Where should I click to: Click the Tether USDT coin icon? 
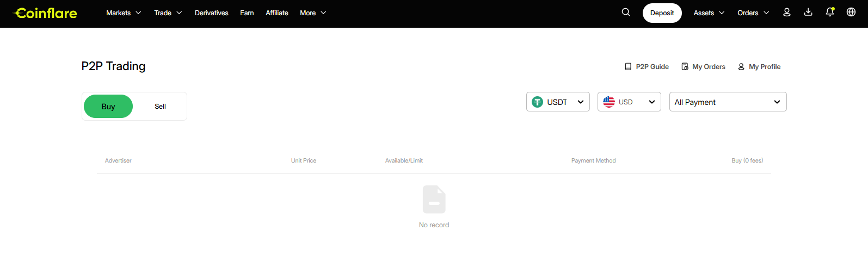coord(537,102)
